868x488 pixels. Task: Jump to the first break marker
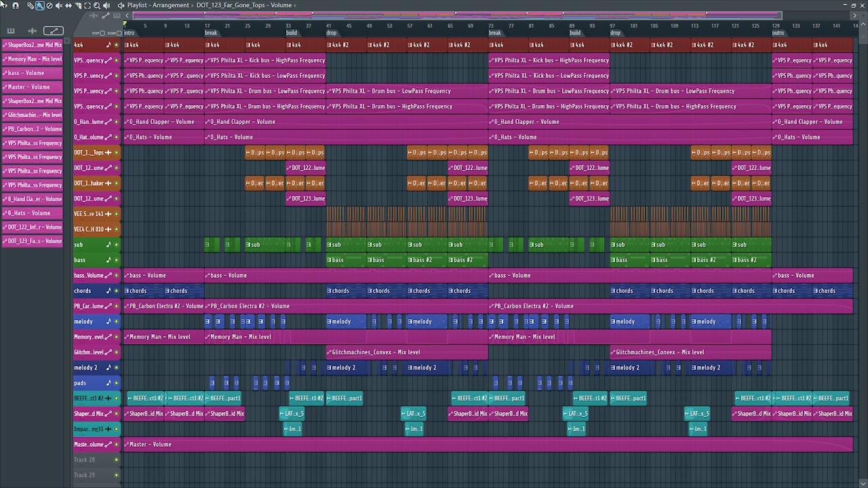(x=211, y=33)
